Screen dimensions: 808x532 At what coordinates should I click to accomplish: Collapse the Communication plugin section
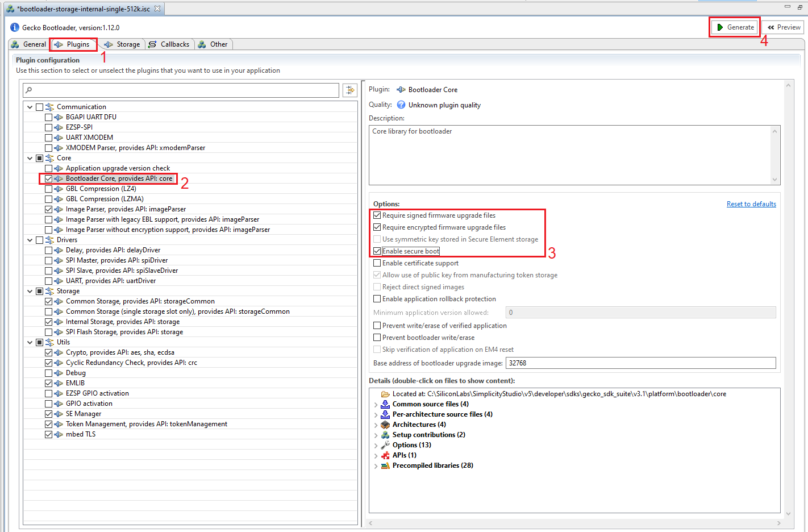pos(30,106)
